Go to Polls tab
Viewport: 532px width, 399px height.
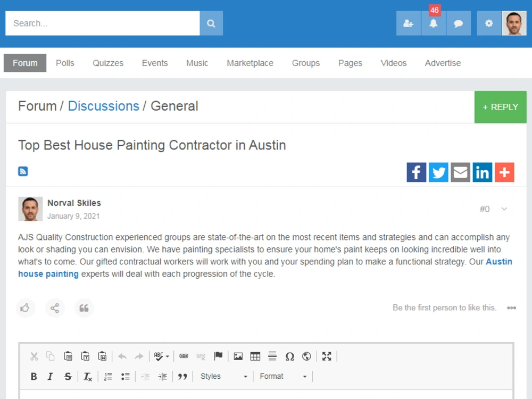pyautogui.click(x=65, y=63)
